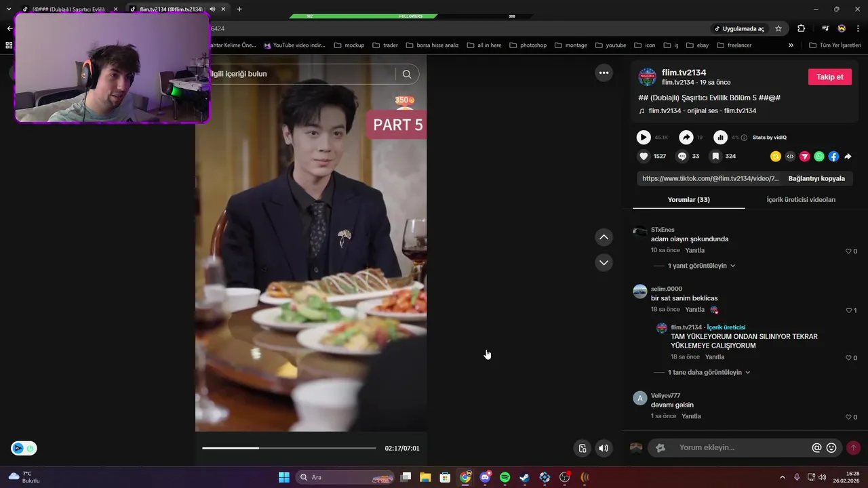Show more bookmarks with double chevron

(x=791, y=45)
